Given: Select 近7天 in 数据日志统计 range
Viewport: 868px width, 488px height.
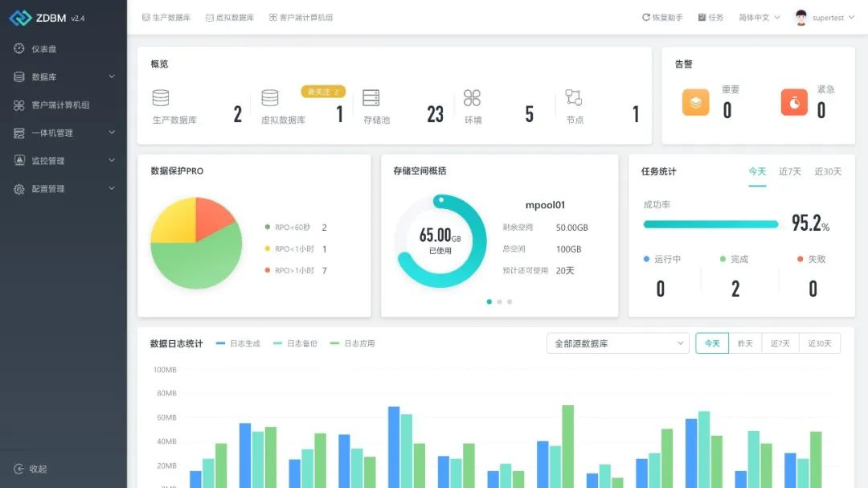Looking at the screenshot, I should point(780,343).
